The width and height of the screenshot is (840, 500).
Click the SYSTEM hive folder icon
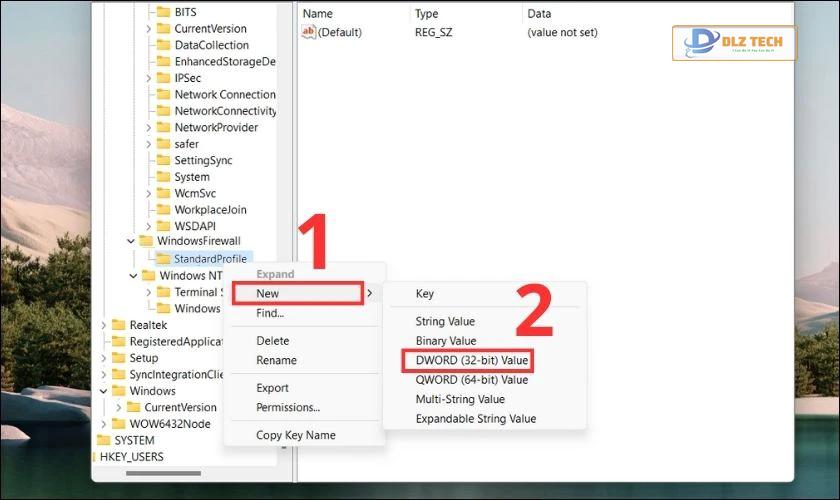[103, 441]
